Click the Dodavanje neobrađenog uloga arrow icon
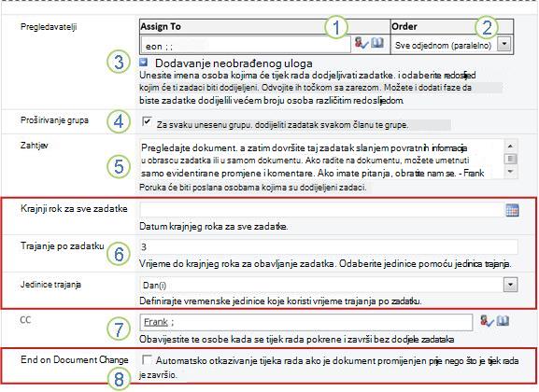 [x=144, y=63]
